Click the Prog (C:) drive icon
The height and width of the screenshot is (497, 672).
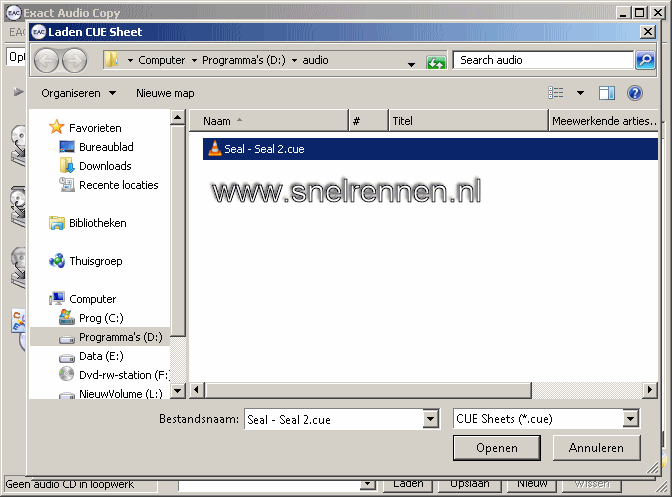[66, 317]
